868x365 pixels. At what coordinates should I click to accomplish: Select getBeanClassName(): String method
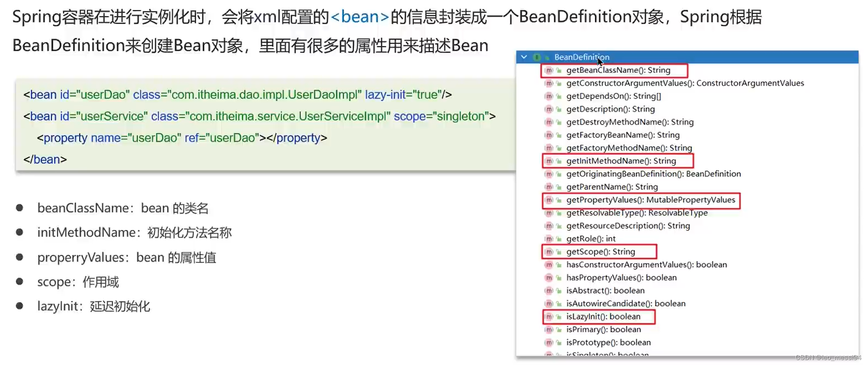618,70
